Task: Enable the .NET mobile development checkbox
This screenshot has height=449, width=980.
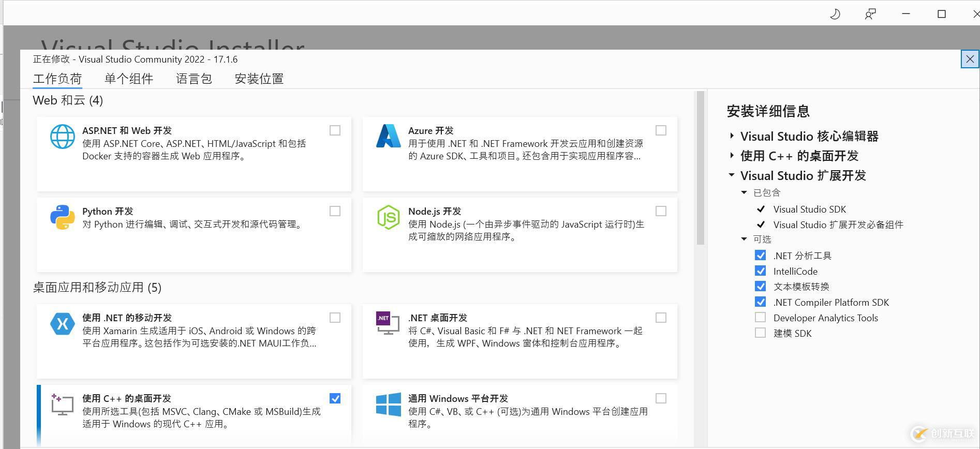Action: pyautogui.click(x=335, y=318)
